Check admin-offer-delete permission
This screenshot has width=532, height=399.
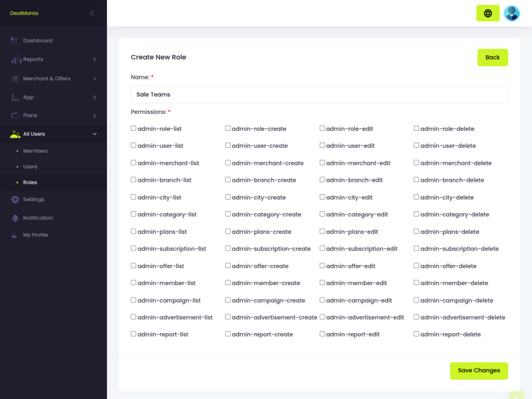click(x=417, y=265)
